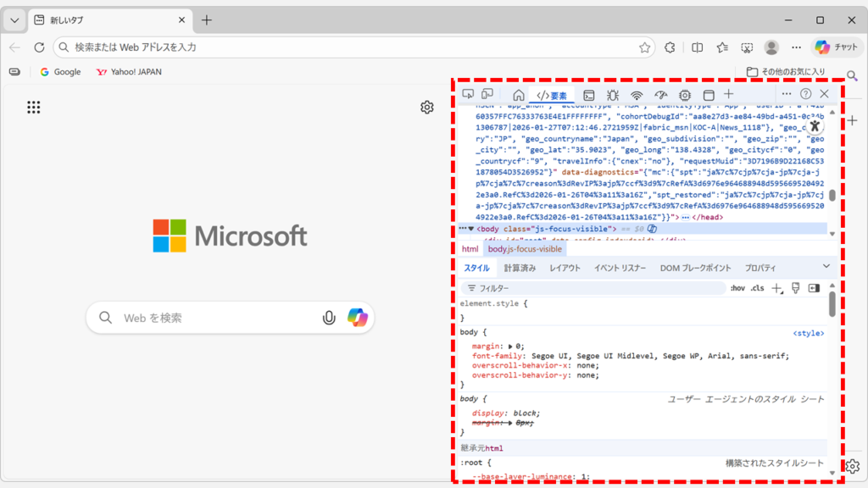Screen dimensions: 868x488
Task: Select the inspect element tool in DevTools
Action: pos(469,94)
